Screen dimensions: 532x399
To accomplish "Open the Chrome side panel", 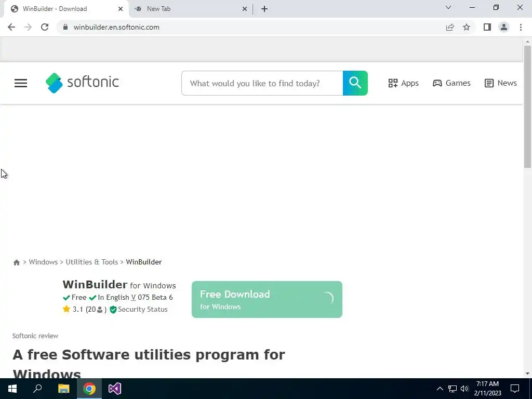I will pyautogui.click(x=487, y=27).
